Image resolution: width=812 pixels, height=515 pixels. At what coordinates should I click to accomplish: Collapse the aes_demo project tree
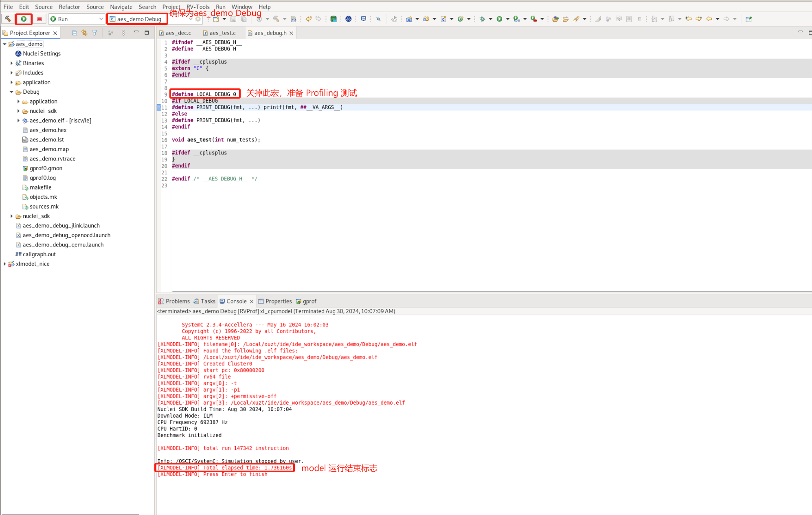click(5, 43)
